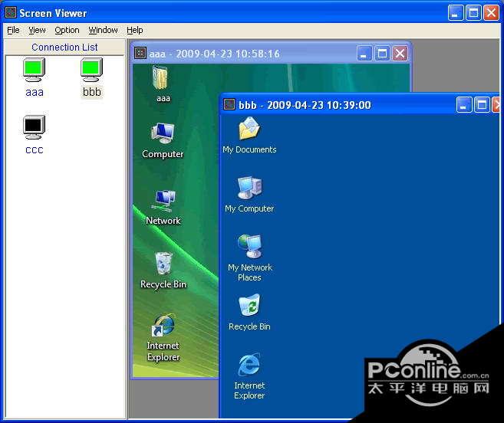
Task: Select the ccc offline monitor icon
Action: pyautogui.click(x=34, y=127)
